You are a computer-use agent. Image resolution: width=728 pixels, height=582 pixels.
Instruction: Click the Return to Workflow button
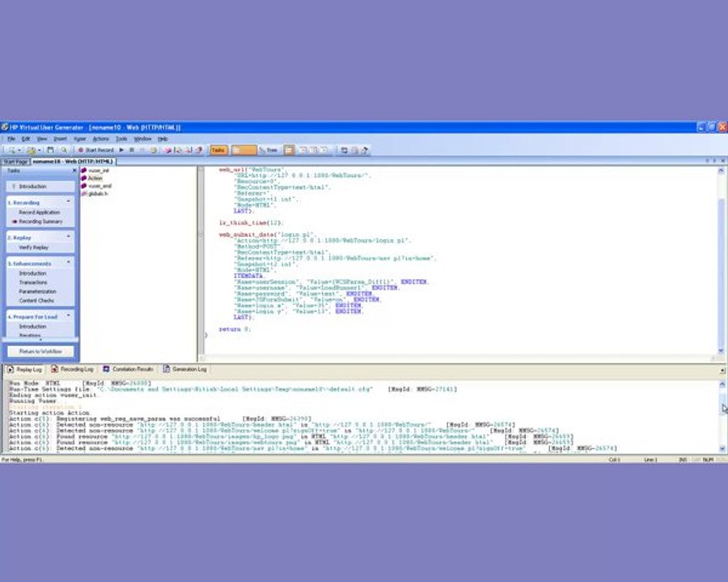[x=40, y=352]
